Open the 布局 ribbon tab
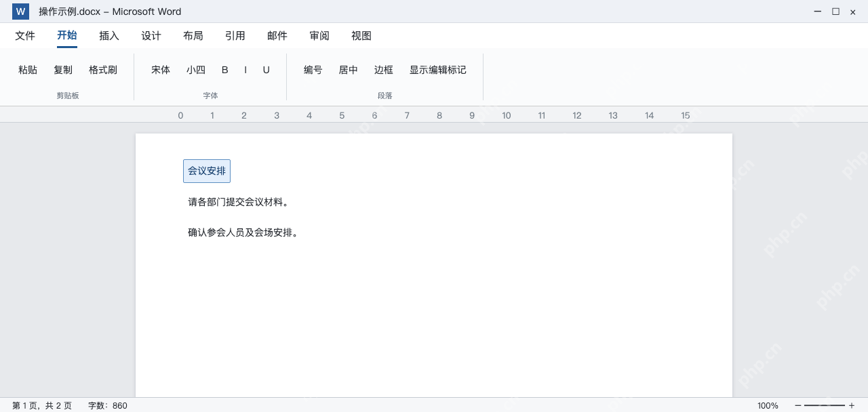This screenshot has width=868, height=412. (x=193, y=36)
